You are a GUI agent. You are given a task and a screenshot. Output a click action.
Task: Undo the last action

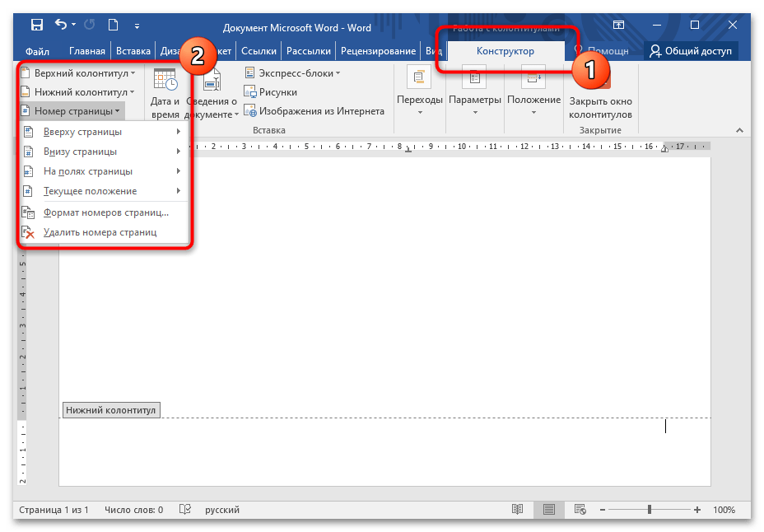point(61,25)
